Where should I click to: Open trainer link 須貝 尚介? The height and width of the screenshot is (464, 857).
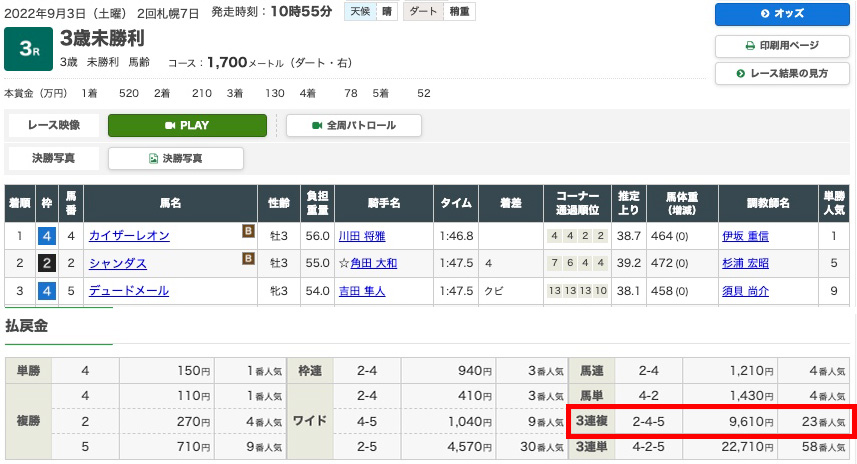point(746,291)
